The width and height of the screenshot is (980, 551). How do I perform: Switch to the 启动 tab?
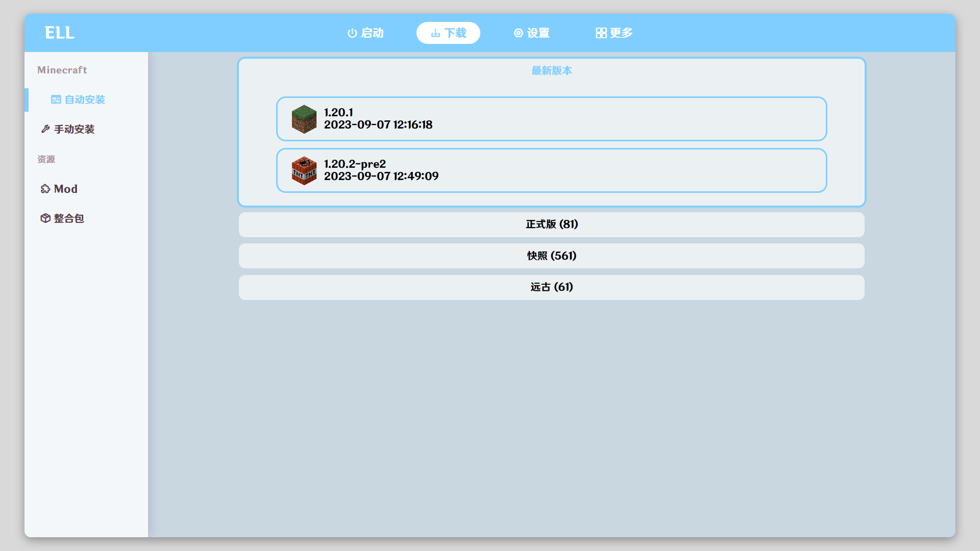click(x=365, y=33)
